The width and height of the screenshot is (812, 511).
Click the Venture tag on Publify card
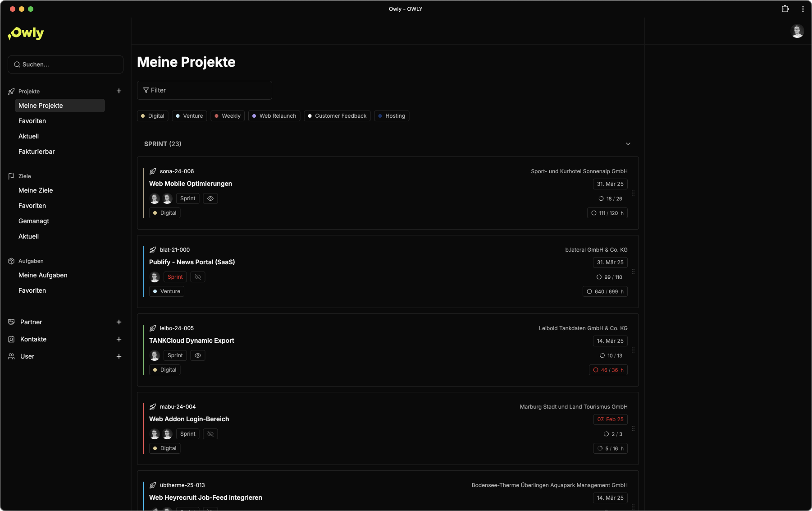coord(167,291)
